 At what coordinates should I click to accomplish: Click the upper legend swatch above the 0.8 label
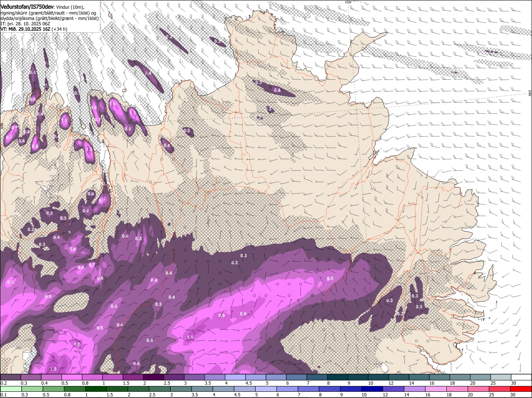pos(92,377)
